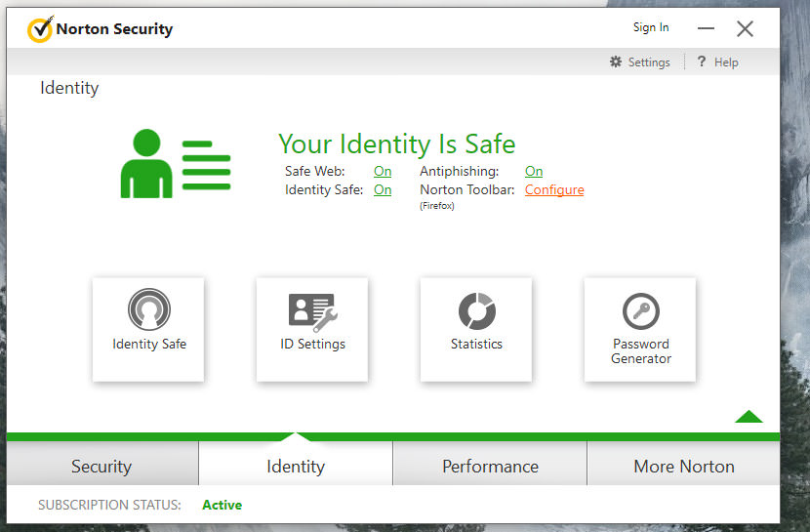Click the 'Your Identity Is Safe' heading
The image size is (810, 532).
pos(397,143)
